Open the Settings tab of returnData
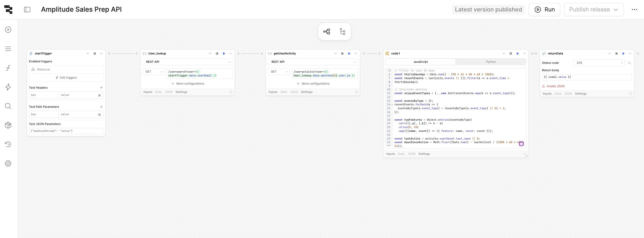Screen dimensions: 644x238 click(581, 94)
